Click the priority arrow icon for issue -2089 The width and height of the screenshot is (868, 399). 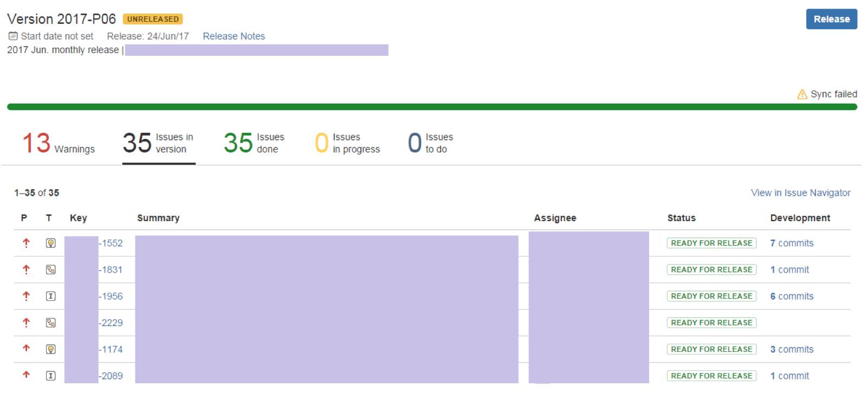(x=26, y=375)
